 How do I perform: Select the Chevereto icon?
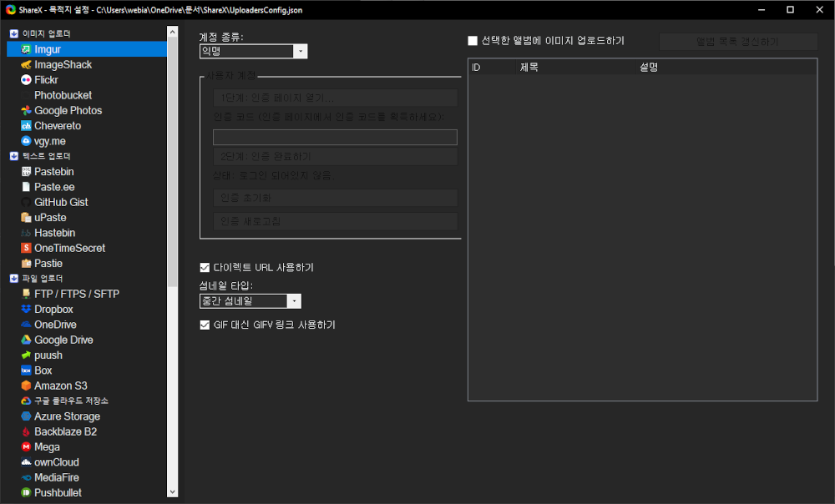[x=26, y=126]
